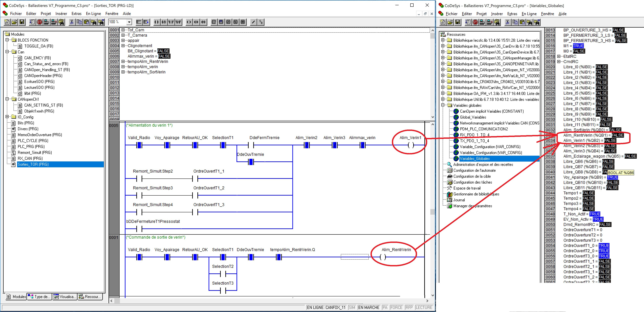Collapse the Variables globales folder
This screenshot has width=644, height=312.
(443, 105)
